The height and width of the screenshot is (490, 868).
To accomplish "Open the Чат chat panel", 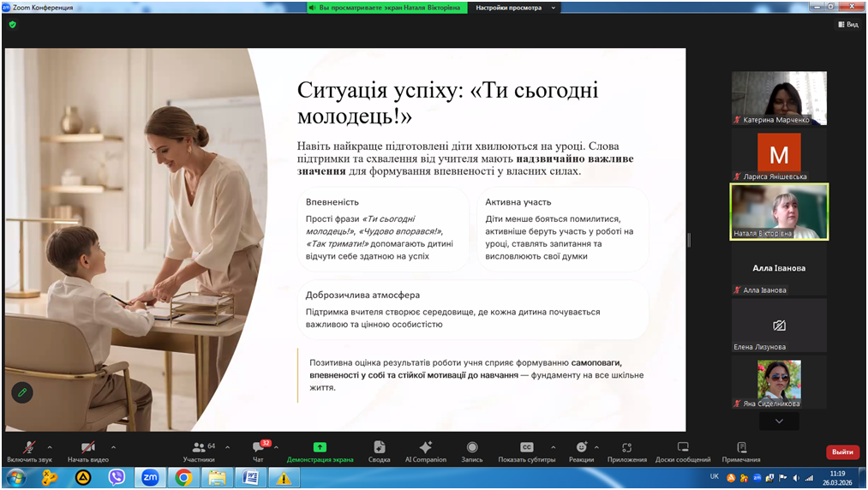I will [x=258, y=448].
